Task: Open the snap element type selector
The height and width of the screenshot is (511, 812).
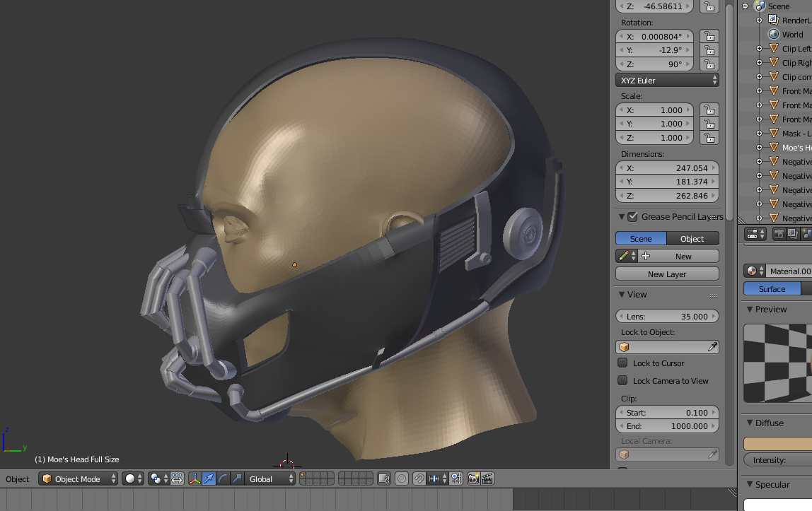Action: (437, 479)
